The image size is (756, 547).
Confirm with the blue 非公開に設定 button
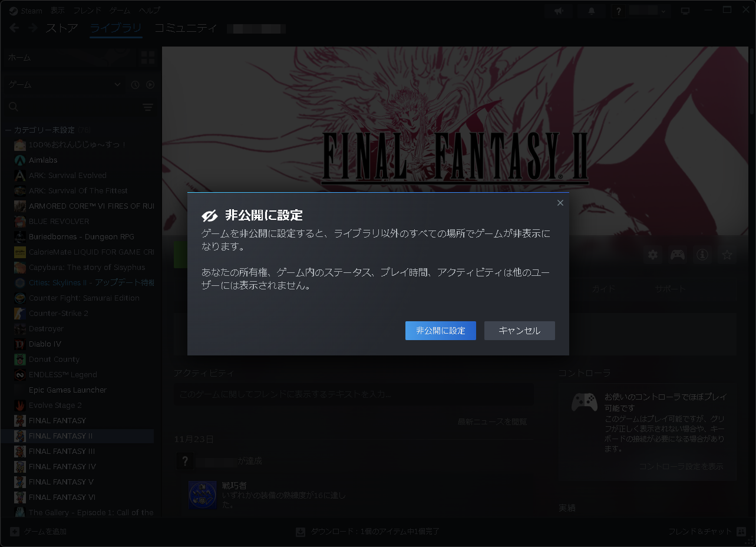click(x=441, y=331)
